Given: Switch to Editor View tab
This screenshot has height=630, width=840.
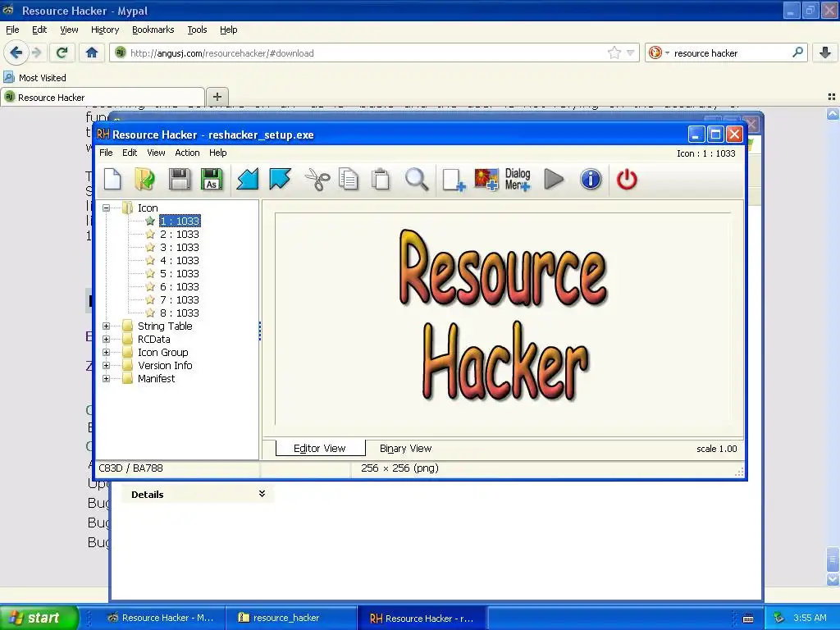Looking at the screenshot, I should pos(320,449).
